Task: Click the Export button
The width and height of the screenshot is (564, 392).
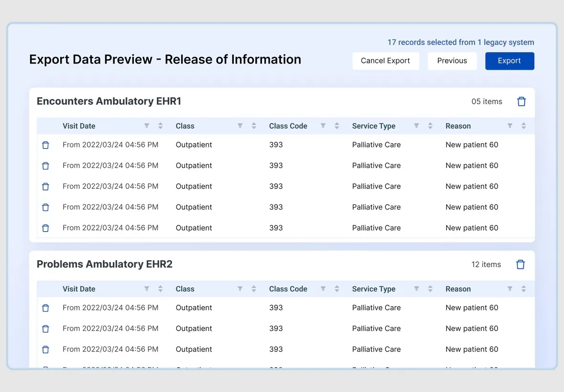Action: (x=509, y=61)
